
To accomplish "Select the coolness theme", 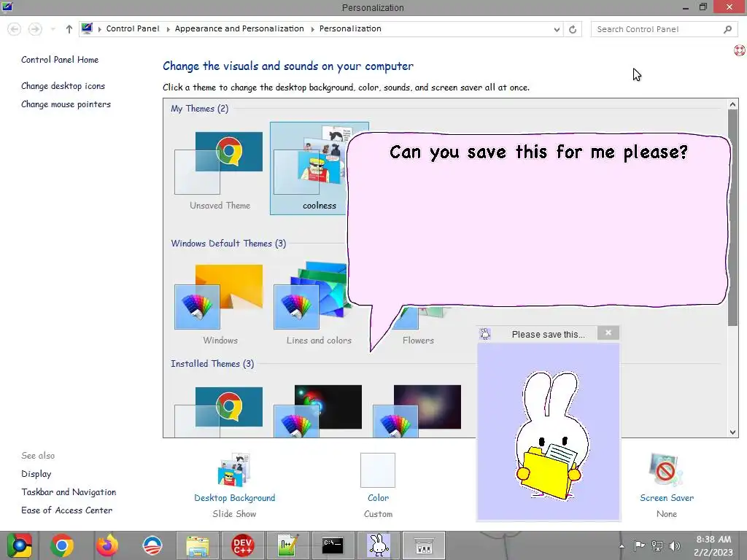I will coord(309,168).
